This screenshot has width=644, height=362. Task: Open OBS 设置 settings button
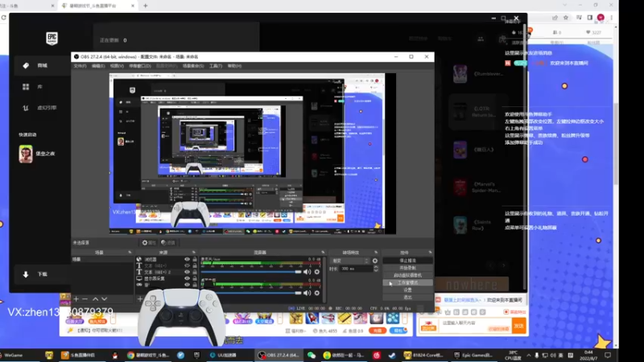pyautogui.click(x=407, y=290)
